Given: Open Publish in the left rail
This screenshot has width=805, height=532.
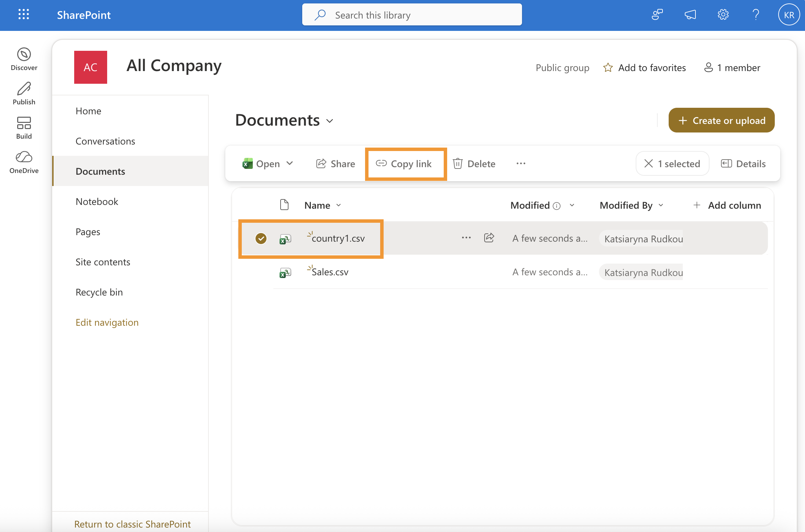Looking at the screenshot, I should tap(24, 94).
